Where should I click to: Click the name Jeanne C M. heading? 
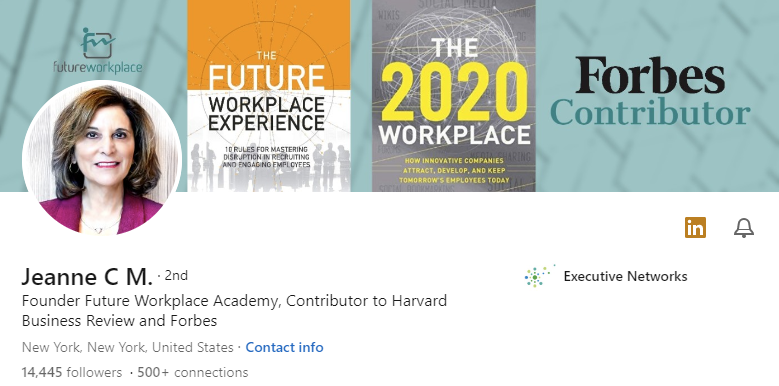tap(86, 277)
